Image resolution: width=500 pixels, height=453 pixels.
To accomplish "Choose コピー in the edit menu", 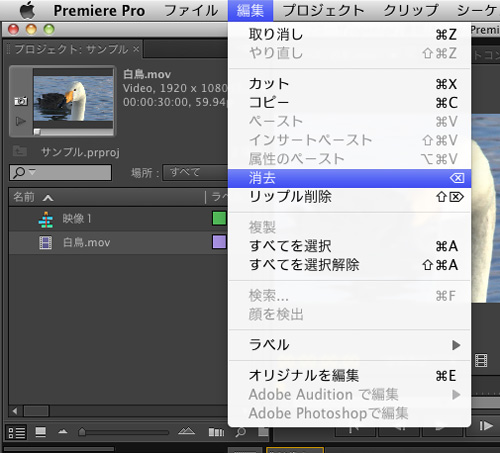I will [x=349, y=102].
